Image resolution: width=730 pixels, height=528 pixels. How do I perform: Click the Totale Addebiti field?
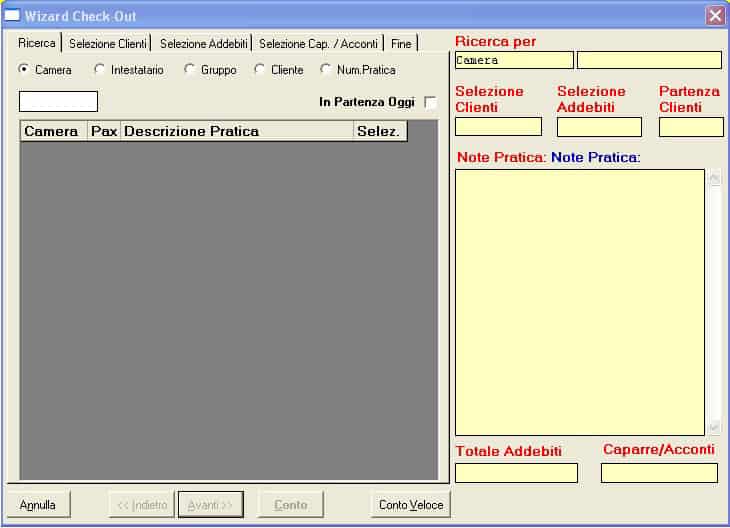coord(516,473)
